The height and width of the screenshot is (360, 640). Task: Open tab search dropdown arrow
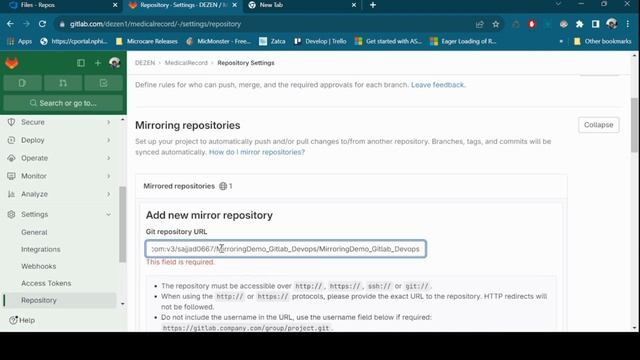coord(558,4)
